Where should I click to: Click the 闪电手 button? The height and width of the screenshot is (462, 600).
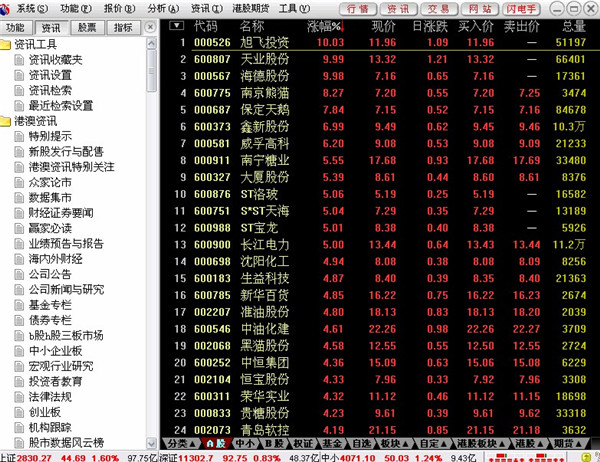tap(521, 9)
